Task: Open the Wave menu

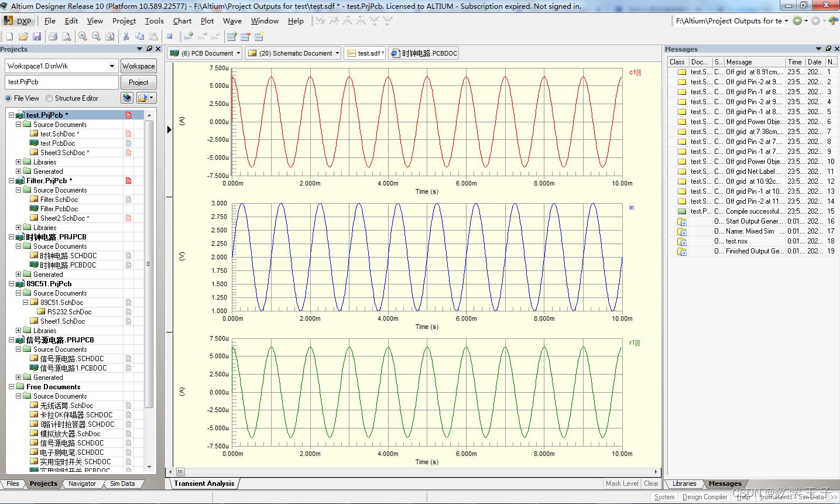Action: [x=232, y=21]
